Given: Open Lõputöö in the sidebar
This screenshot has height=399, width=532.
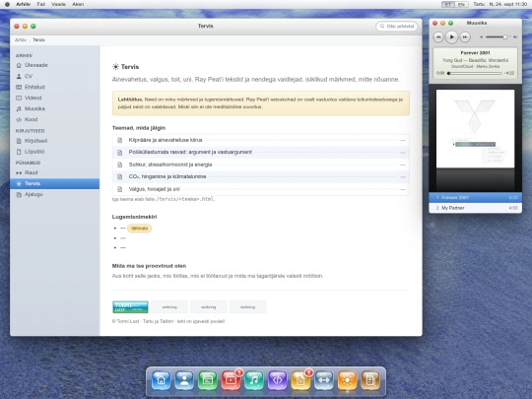Looking at the screenshot, I should click(54, 152).
